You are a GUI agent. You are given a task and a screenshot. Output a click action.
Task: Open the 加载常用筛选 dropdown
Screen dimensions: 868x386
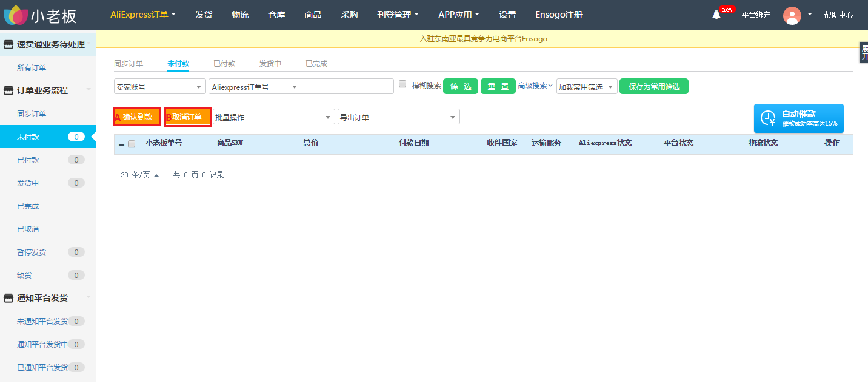(x=587, y=87)
